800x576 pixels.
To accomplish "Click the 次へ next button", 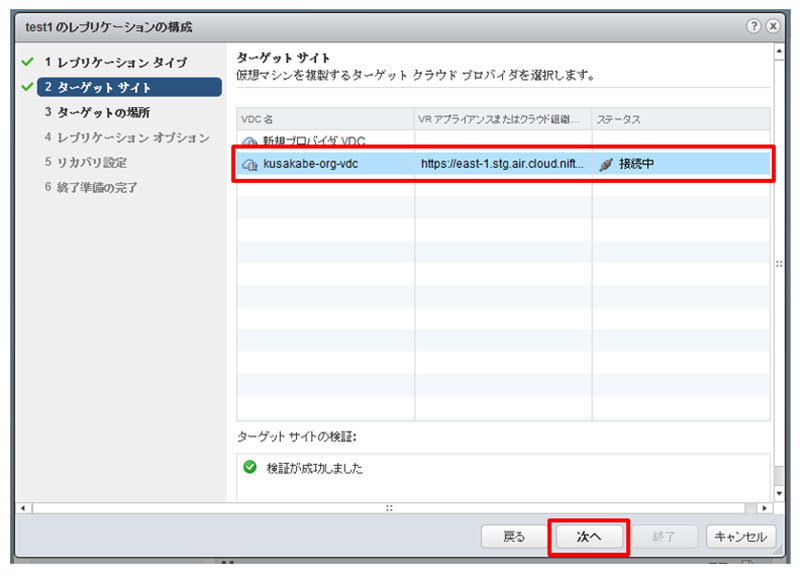I will [589, 537].
